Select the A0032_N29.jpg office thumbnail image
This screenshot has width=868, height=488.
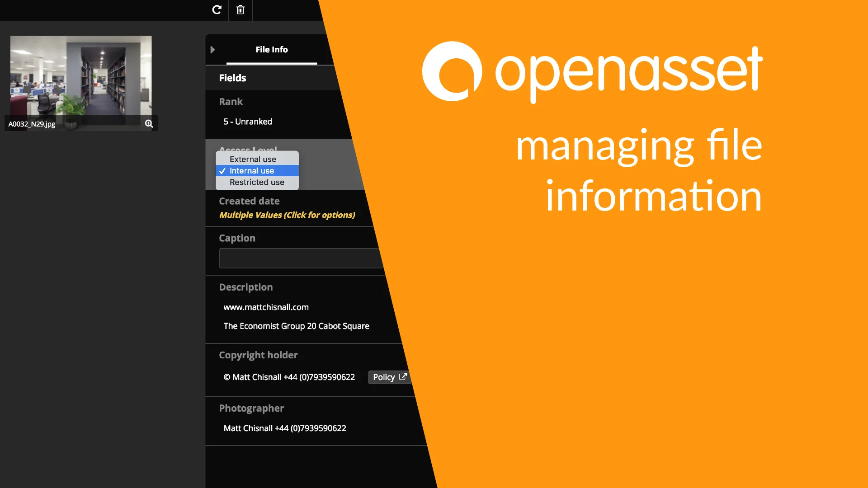tap(81, 75)
